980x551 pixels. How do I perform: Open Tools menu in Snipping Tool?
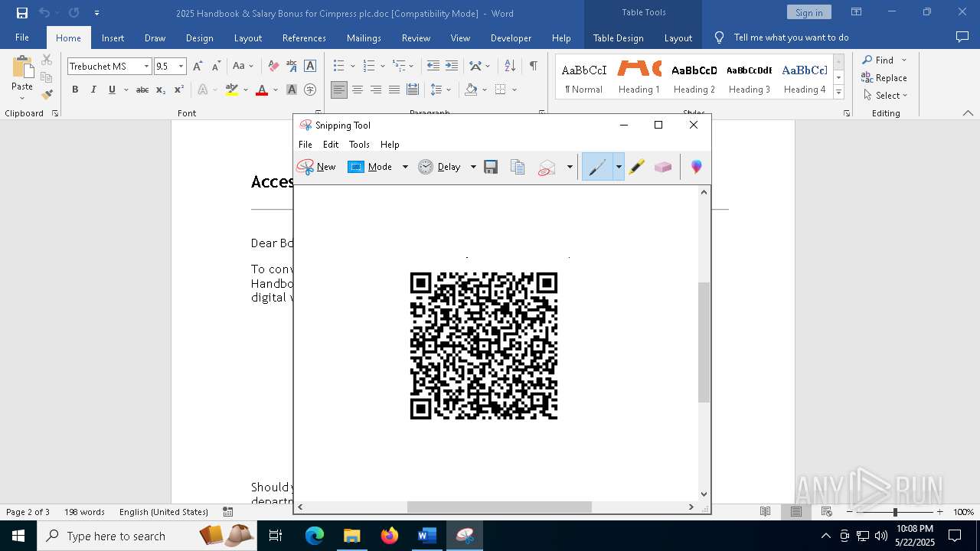click(359, 144)
